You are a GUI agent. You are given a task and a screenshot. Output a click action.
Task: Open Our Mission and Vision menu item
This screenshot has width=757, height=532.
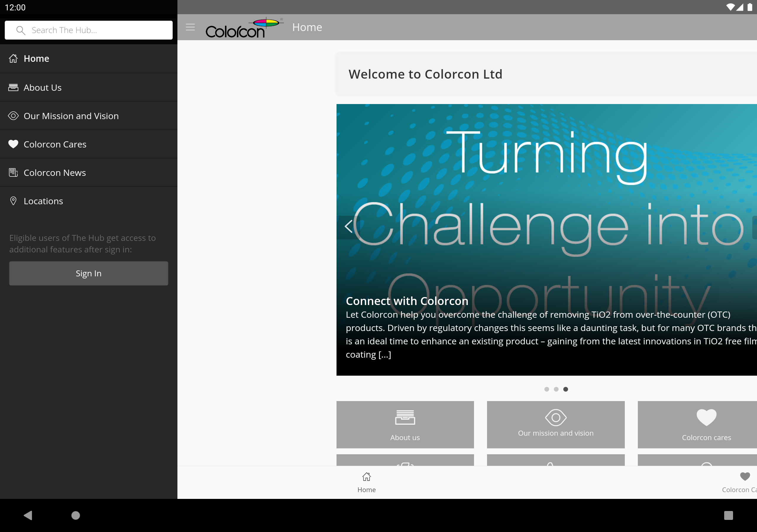[x=89, y=116]
